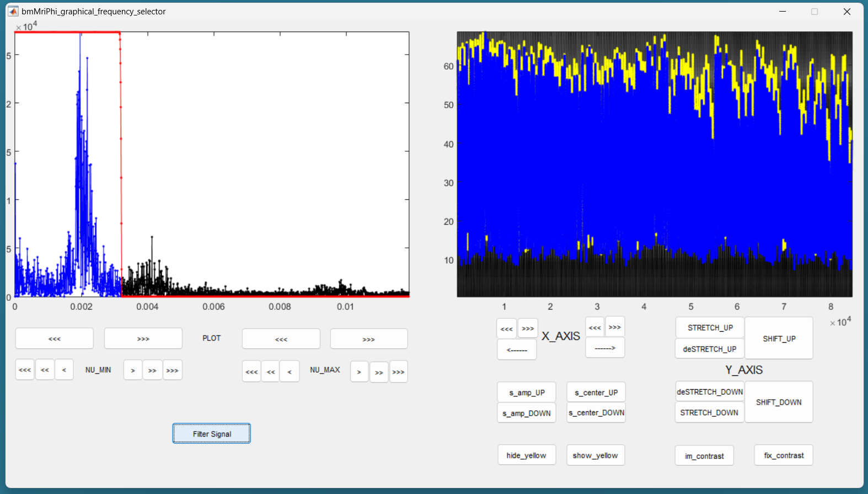The image size is (868, 494).
Task: Click NU_MIN double-right >> button
Action: click(152, 370)
